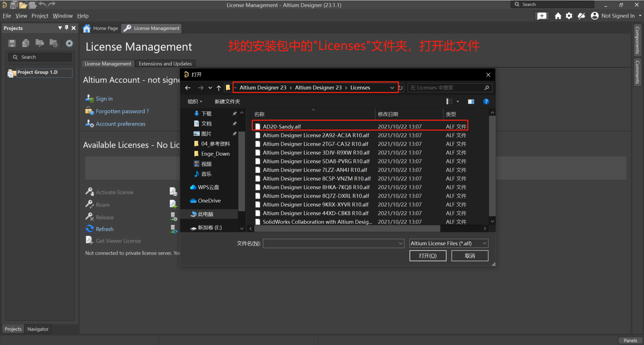Click the 取消 cancel button

tap(470, 256)
